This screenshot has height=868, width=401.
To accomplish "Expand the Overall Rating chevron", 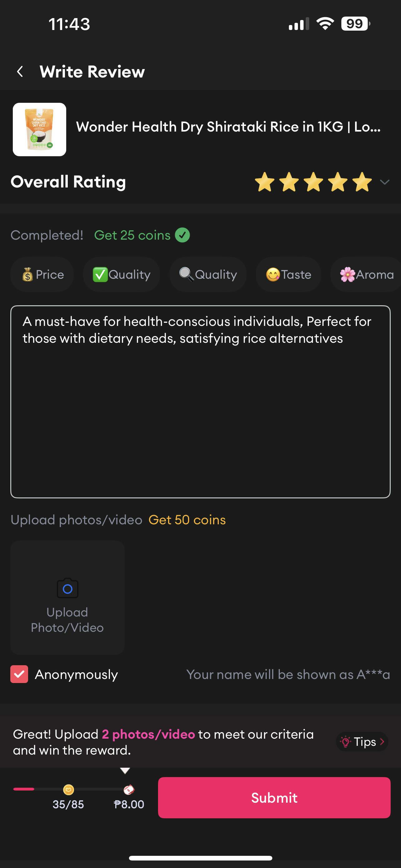I will click(384, 182).
